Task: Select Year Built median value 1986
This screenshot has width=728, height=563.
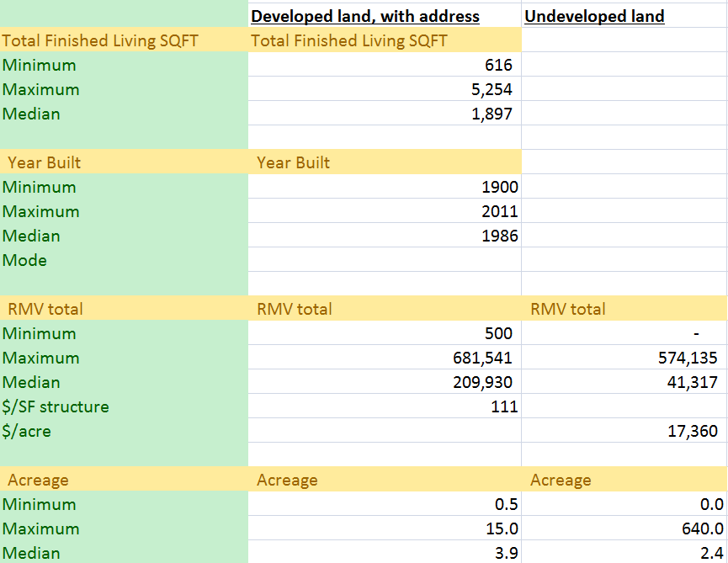Action: coord(499,236)
